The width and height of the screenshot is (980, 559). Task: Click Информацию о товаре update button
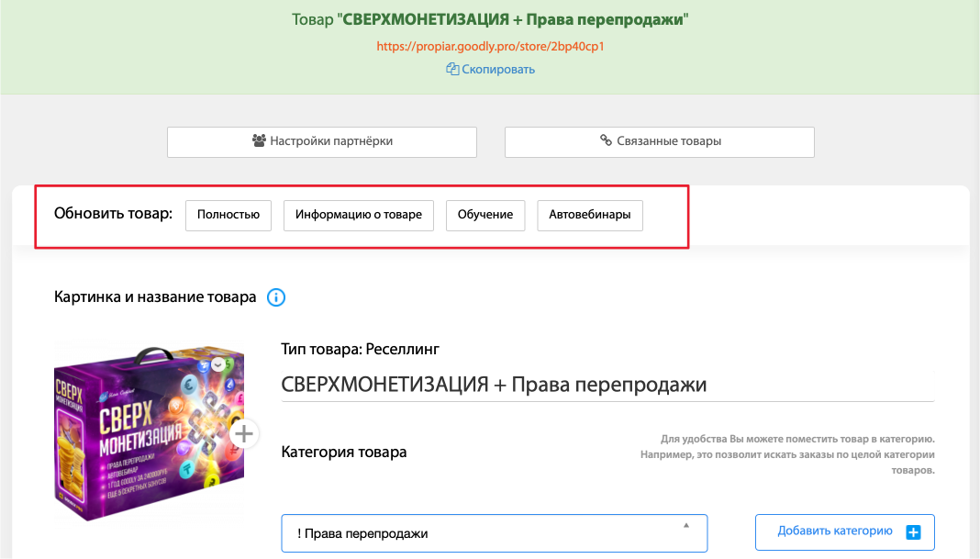[x=358, y=215]
